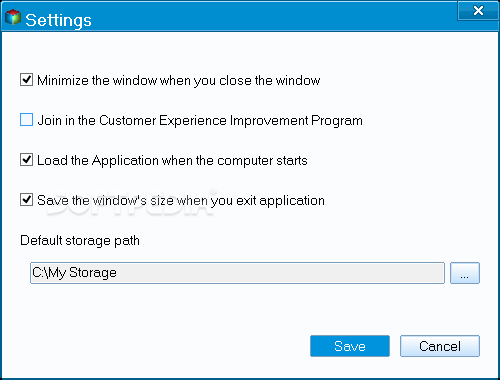Uncheck the Load the Application at startup box
Screen dimensions: 500x380
pos(26,160)
